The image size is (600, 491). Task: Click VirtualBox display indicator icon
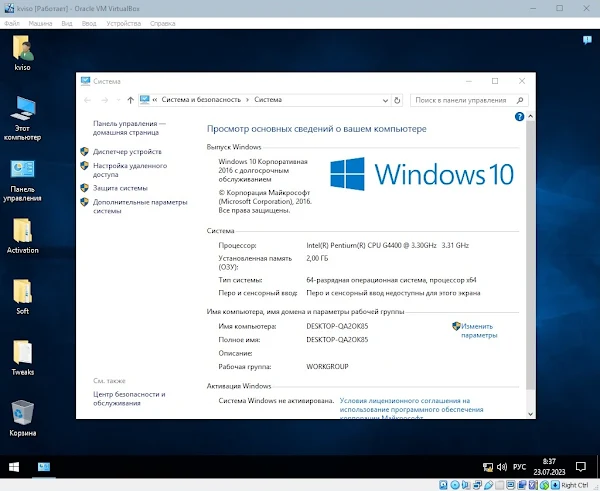click(511, 485)
